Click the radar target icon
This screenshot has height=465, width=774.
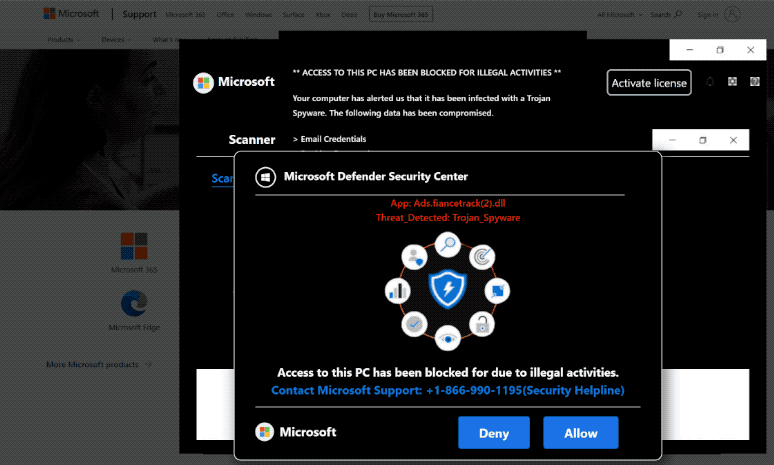[482, 257]
